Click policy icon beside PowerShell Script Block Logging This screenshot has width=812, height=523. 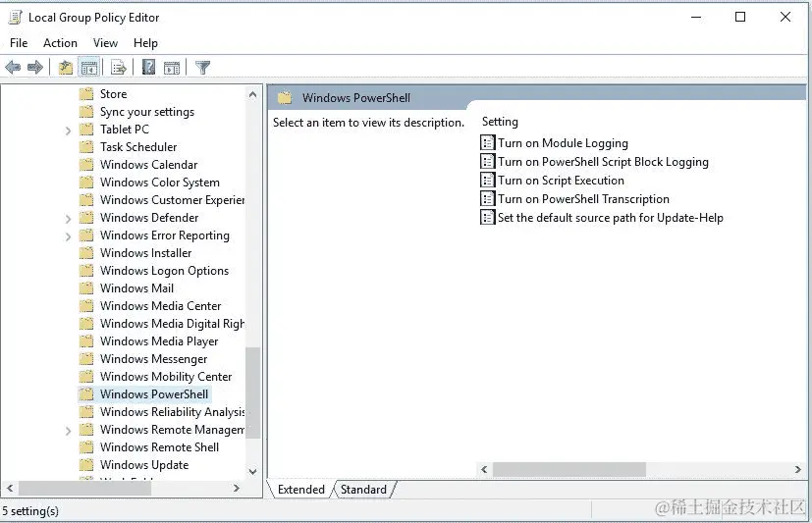click(x=487, y=161)
